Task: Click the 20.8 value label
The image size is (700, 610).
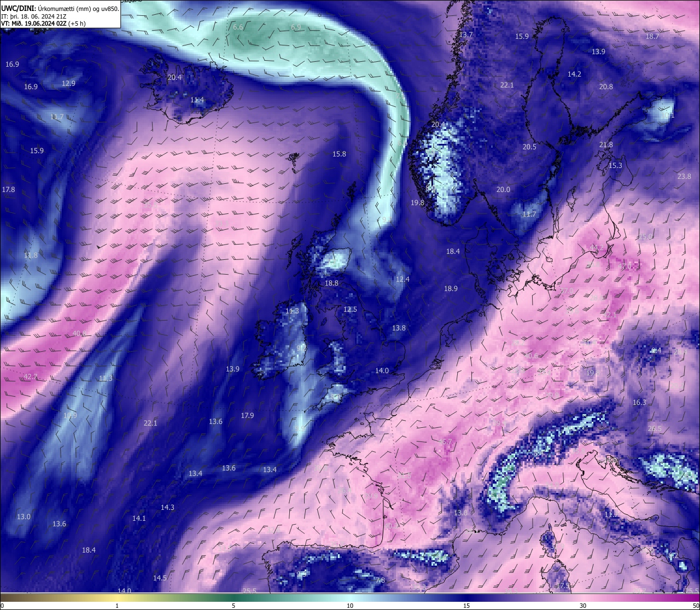Action: pyautogui.click(x=606, y=87)
